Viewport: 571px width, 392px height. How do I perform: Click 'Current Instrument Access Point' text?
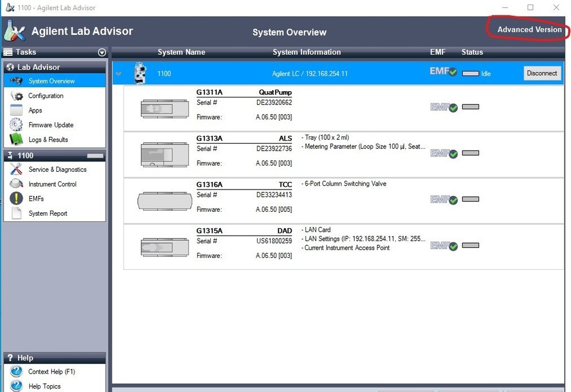347,248
